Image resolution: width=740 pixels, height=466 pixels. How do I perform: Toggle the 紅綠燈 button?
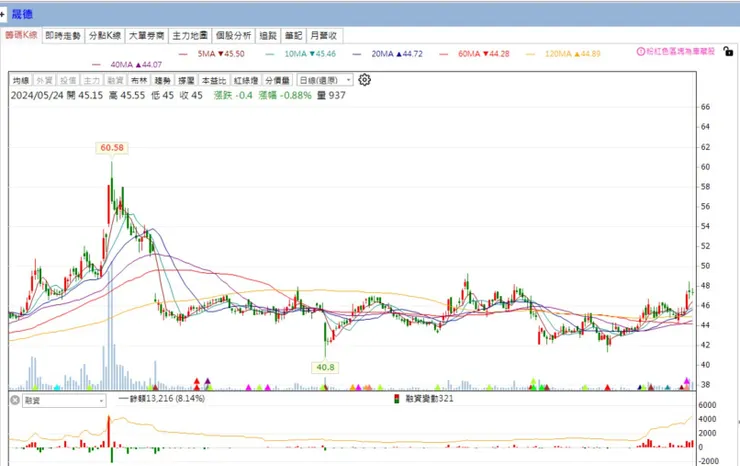246,80
